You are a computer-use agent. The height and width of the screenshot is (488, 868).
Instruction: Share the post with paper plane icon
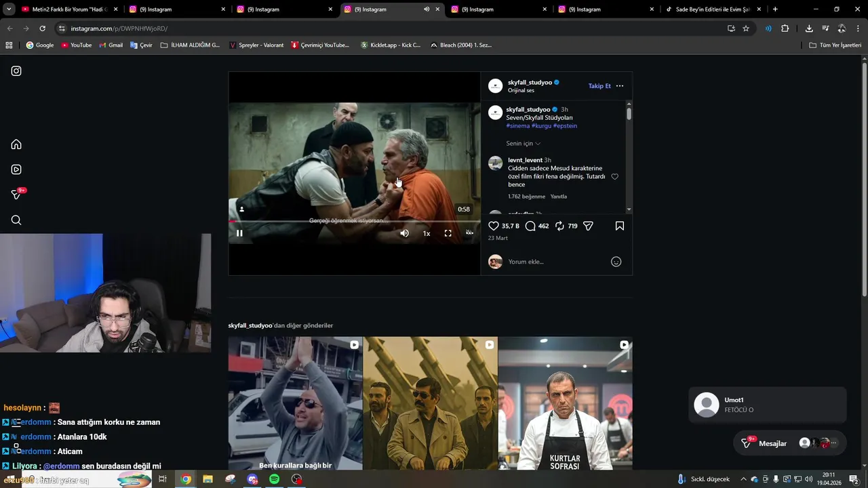[588, 226]
